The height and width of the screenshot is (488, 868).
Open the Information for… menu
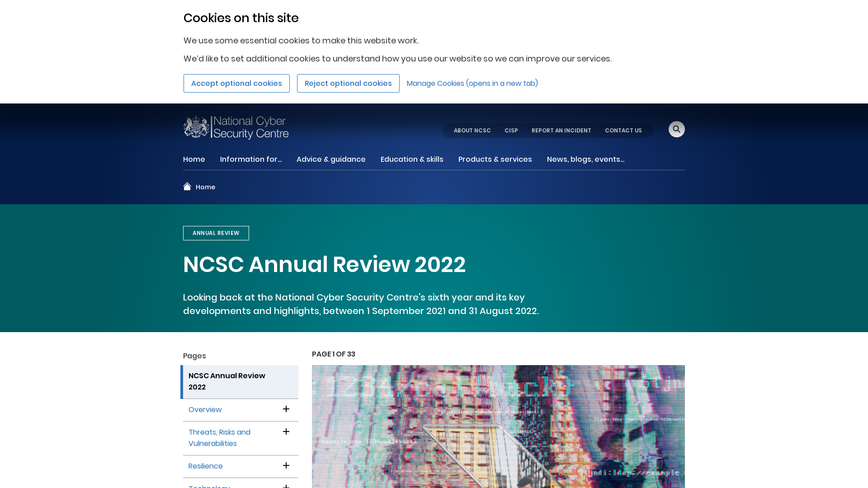click(x=251, y=159)
